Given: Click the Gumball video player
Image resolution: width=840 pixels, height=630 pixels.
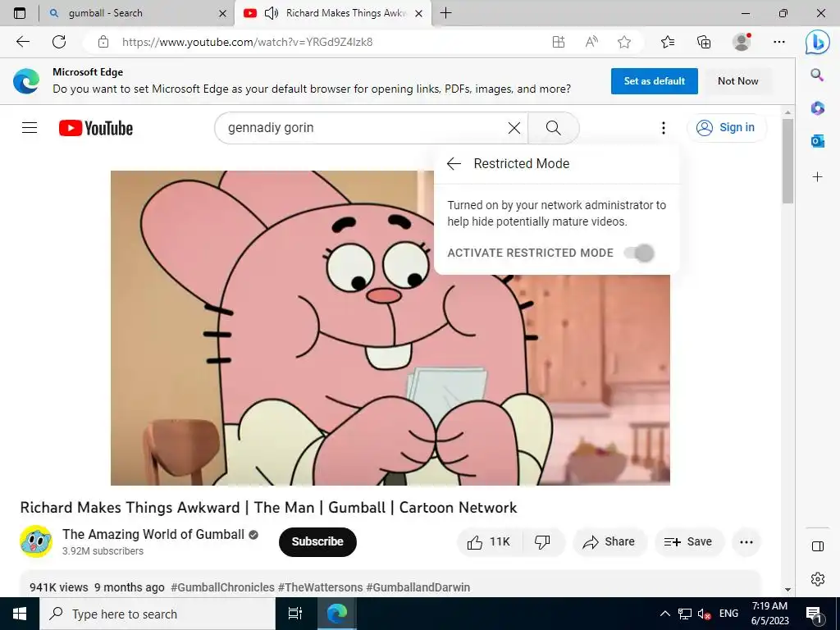Looking at the screenshot, I should 390,328.
